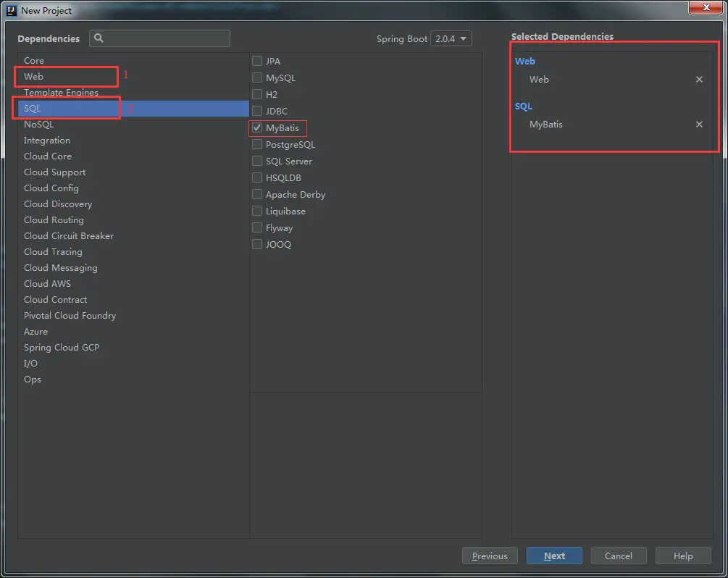
Task: Open the Template Engines category
Action: point(133,93)
